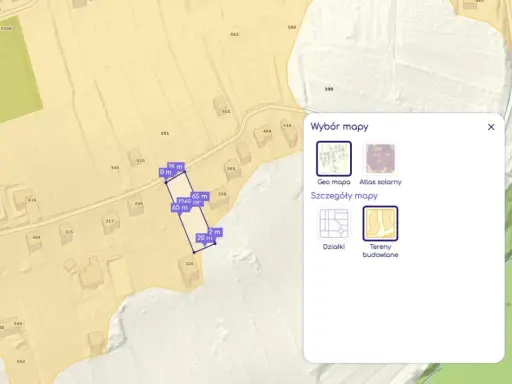Click parcel number 315 on map

[69, 232]
